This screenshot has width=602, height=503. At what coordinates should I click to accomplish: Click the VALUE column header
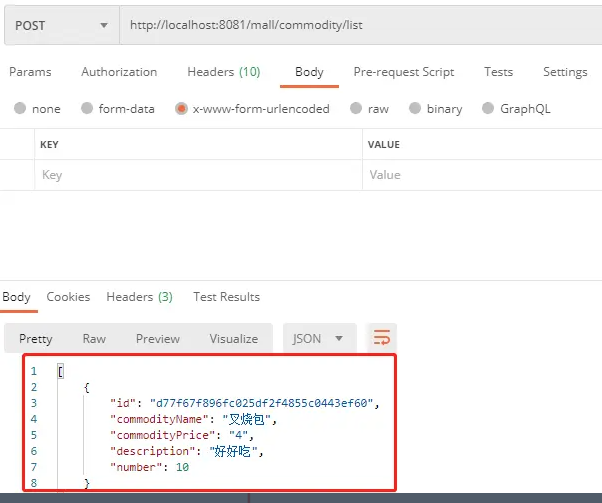tap(384, 144)
